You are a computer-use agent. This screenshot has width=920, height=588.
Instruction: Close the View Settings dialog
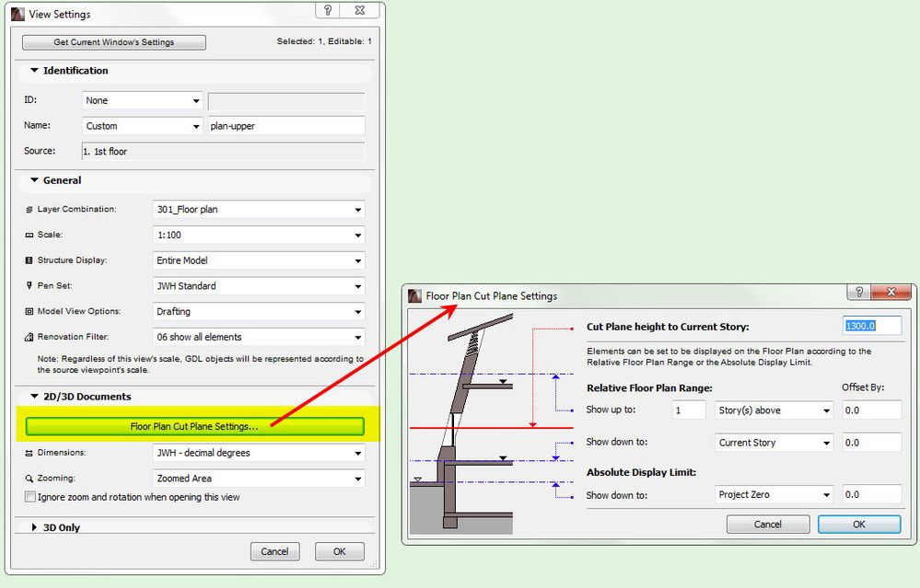pyautogui.click(x=360, y=10)
